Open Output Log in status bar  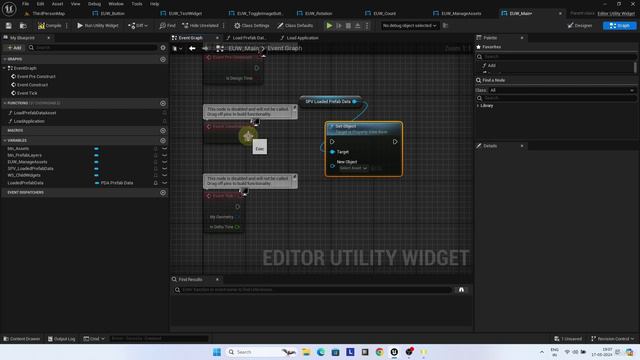[x=62, y=339]
